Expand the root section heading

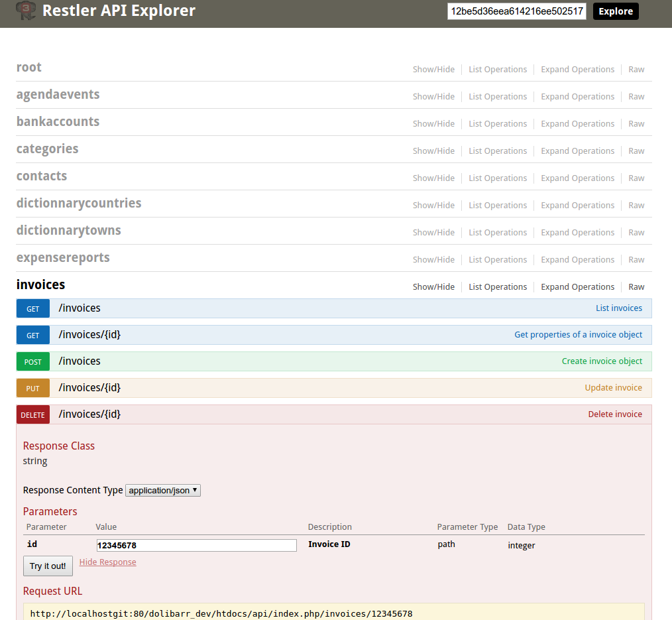[x=28, y=68]
